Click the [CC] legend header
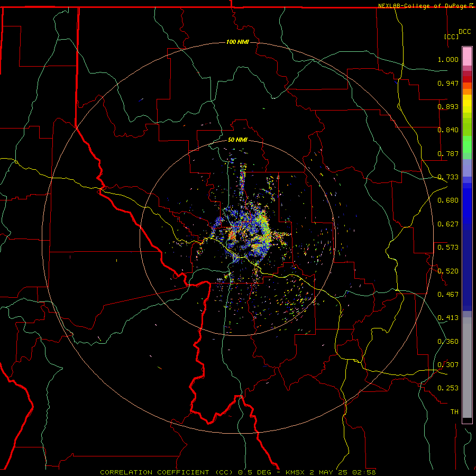 452,36
